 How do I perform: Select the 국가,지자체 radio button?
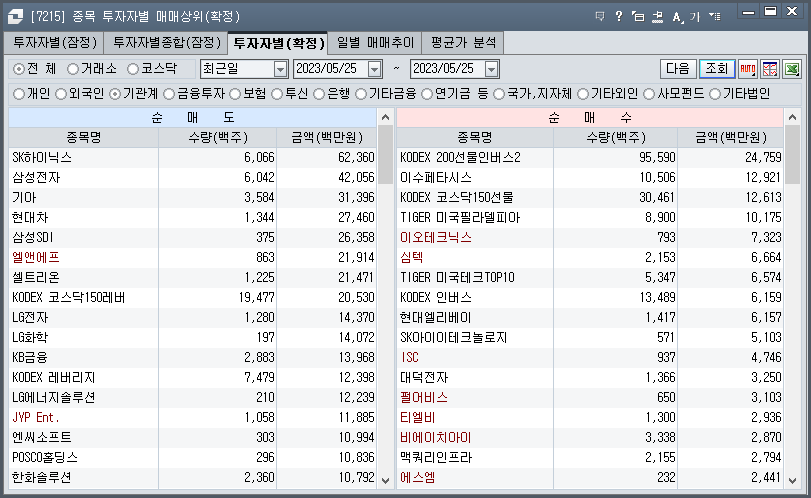click(499, 94)
